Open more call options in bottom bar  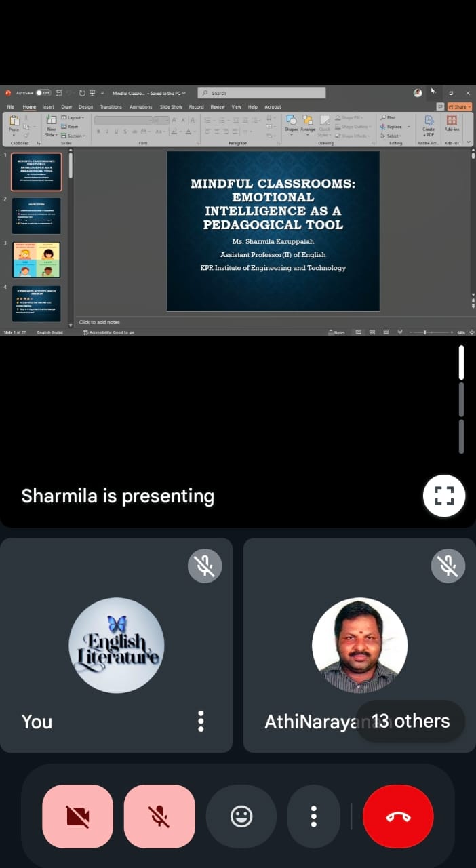313,816
